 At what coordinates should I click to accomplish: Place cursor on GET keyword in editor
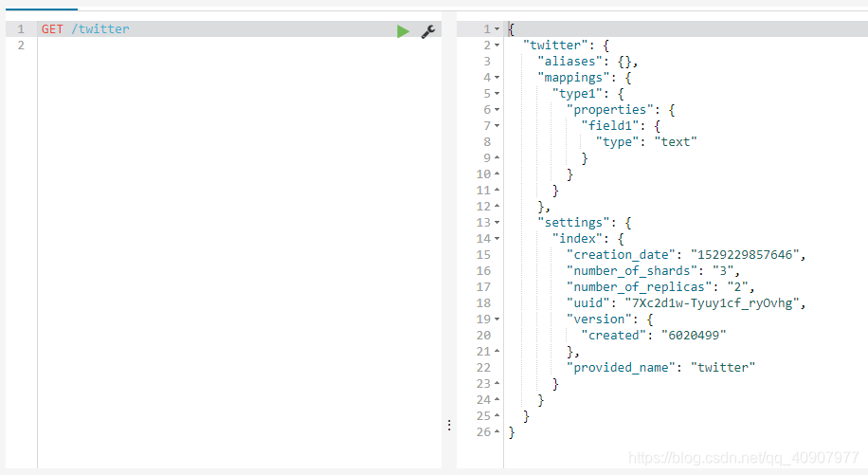coord(52,29)
